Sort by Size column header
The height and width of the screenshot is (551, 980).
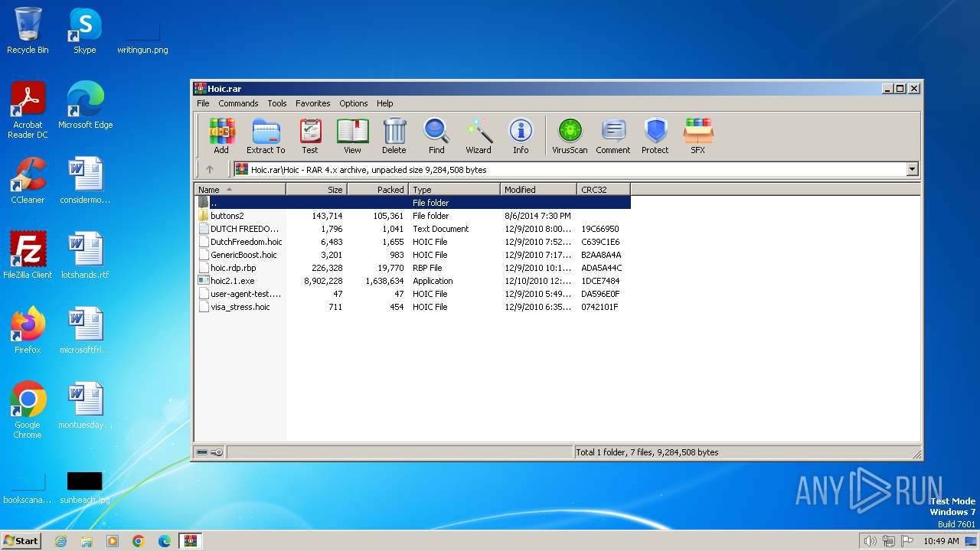coord(316,189)
